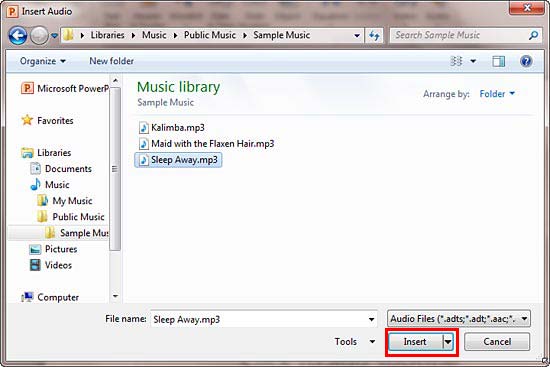Show the preview pane
550x367 pixels.
click(x=498, y=61)
